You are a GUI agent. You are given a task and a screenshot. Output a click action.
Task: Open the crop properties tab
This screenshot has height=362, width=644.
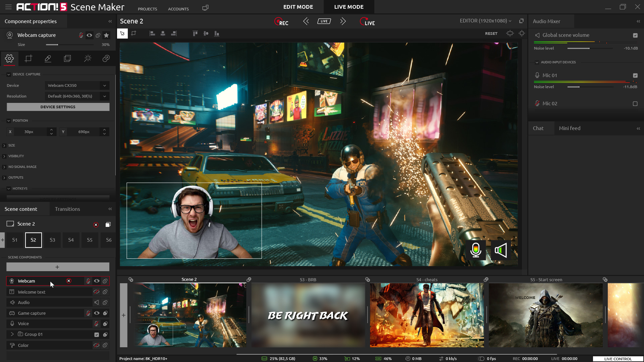click(x=29, y=58)
